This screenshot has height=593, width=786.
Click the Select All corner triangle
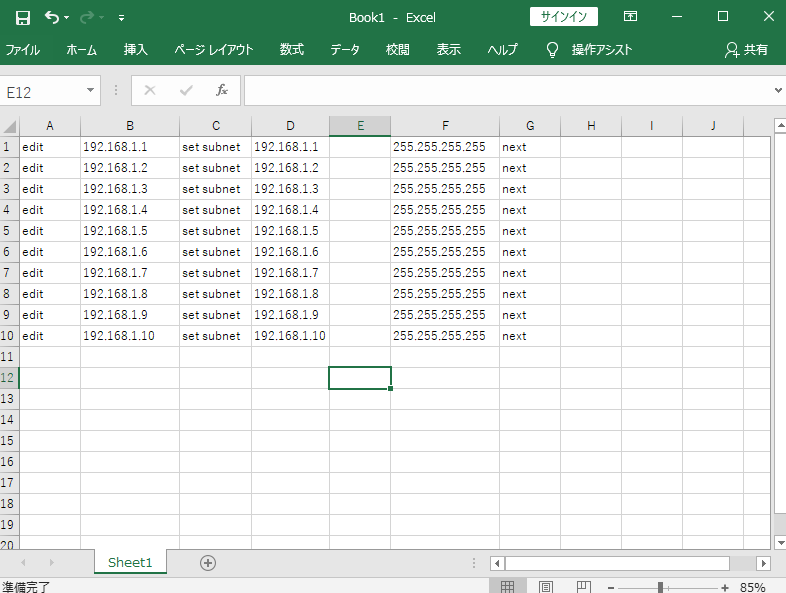10,126
